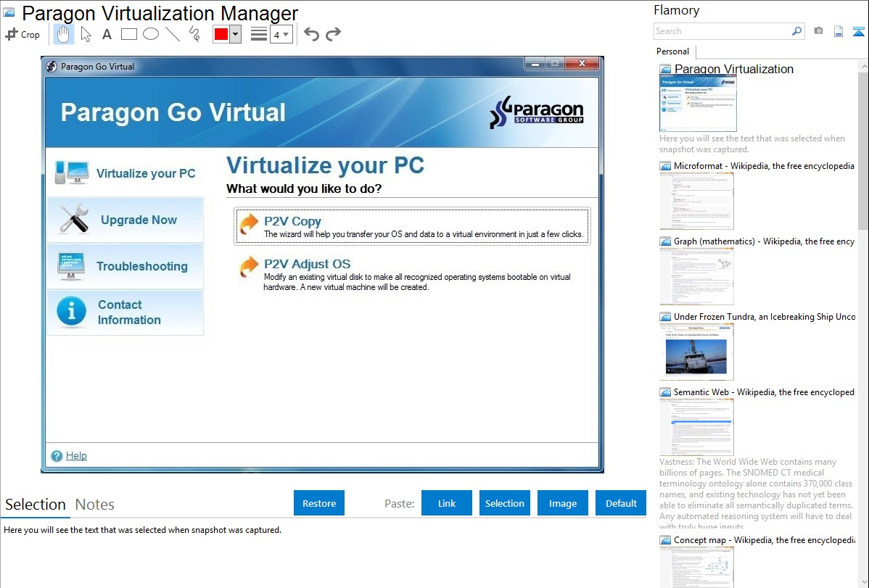Switch to the Selection tab

(x=36, y=505)
